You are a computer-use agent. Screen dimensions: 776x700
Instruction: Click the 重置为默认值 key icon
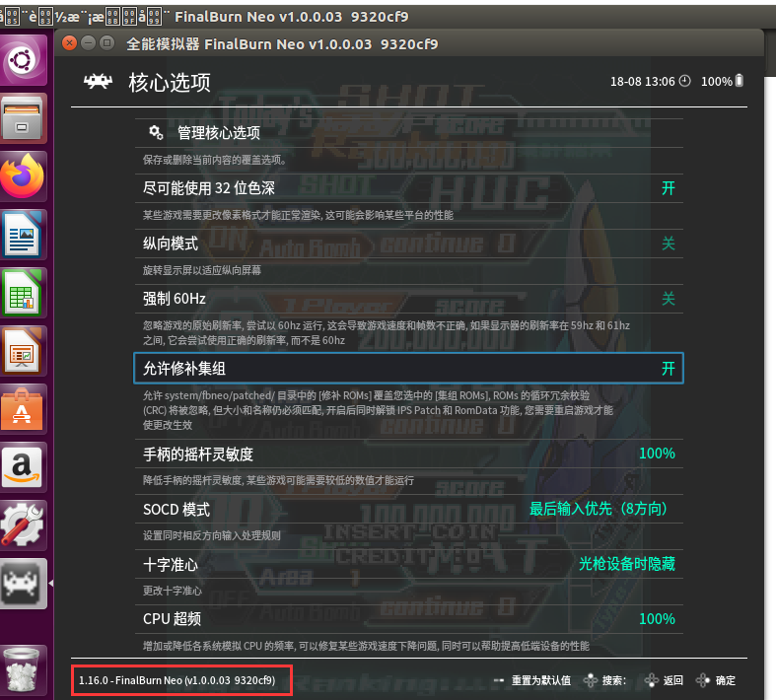[x=499, y=680]
